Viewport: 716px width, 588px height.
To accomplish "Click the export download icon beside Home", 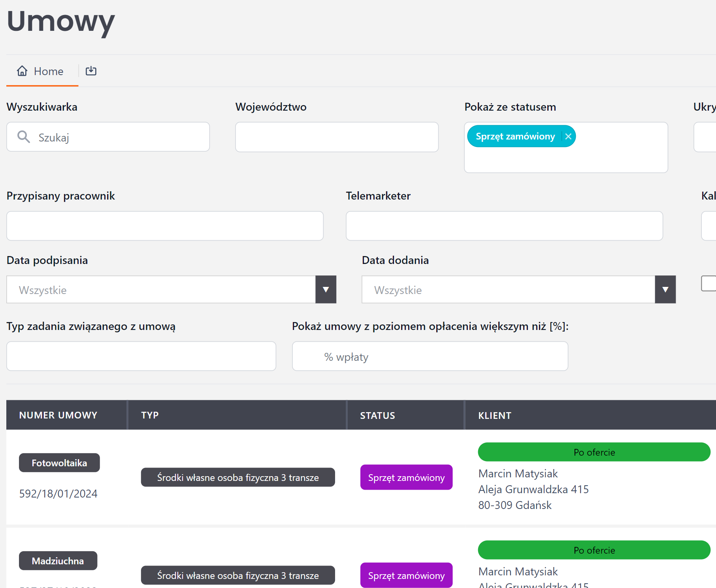I will [x=91, y=71].
